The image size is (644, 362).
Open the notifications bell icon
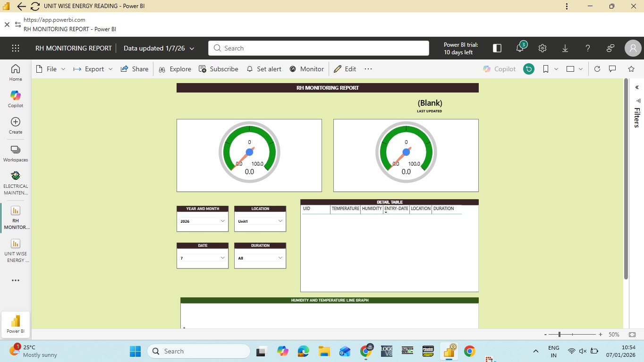520,48
